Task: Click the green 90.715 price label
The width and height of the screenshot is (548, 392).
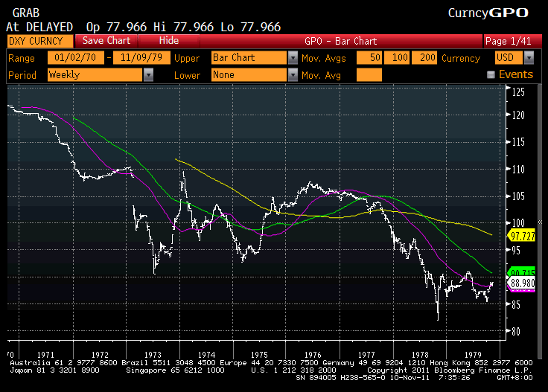Action: (x=522, y=272)
